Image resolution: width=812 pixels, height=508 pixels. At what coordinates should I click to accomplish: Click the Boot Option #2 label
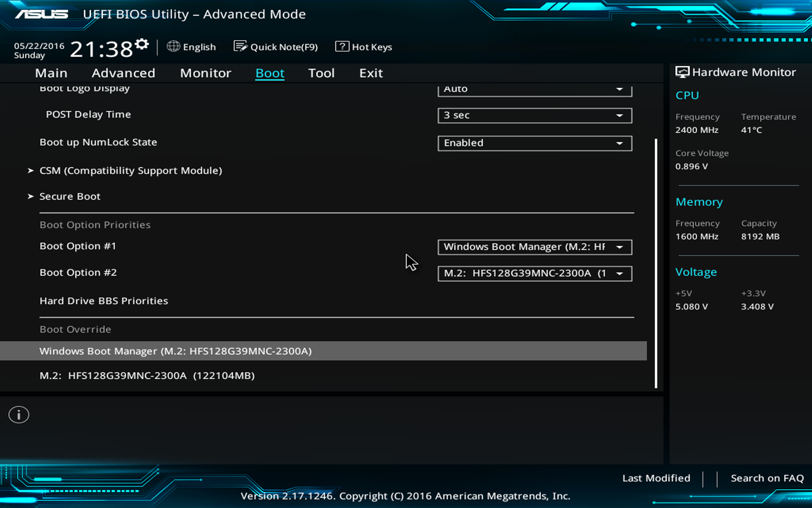point(78,273)
